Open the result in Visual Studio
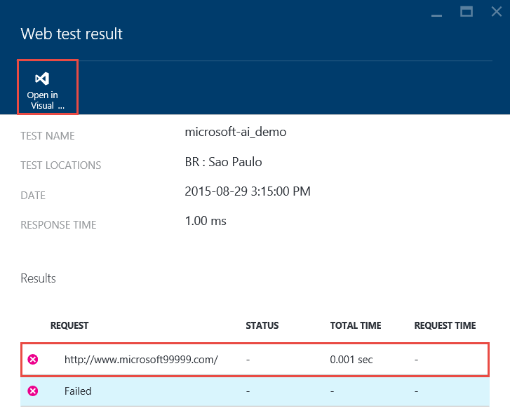The width and height of the screenshot is (510, 420). tap(48, 87)
